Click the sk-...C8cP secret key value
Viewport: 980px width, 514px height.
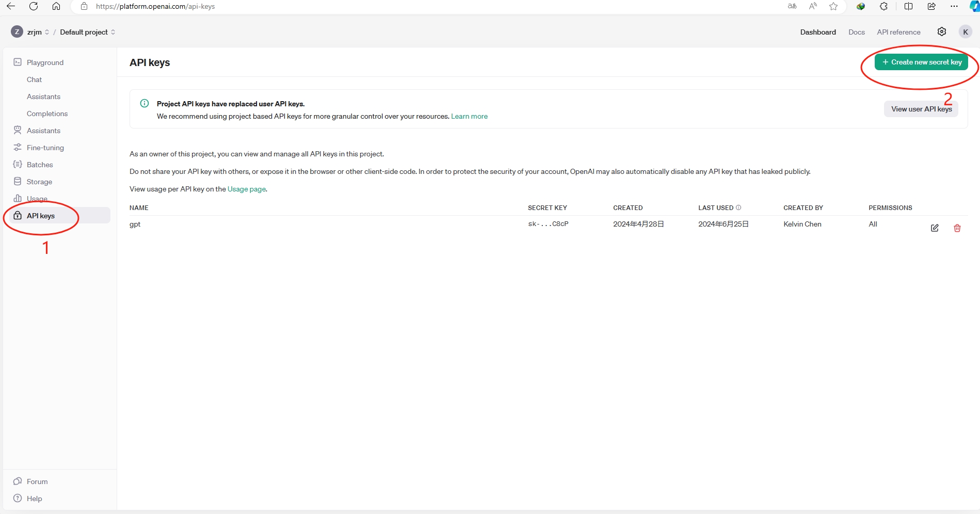coord(548,224)
